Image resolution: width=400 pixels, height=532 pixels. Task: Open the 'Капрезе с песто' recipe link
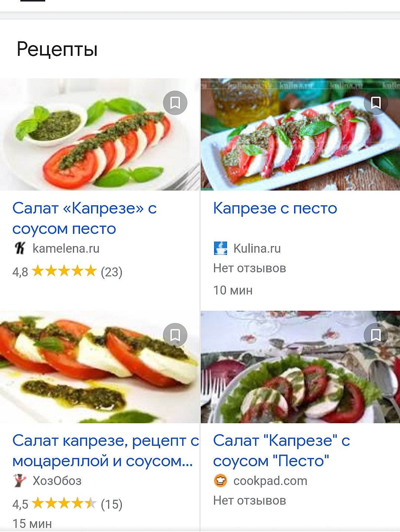[x=275, y=208]
